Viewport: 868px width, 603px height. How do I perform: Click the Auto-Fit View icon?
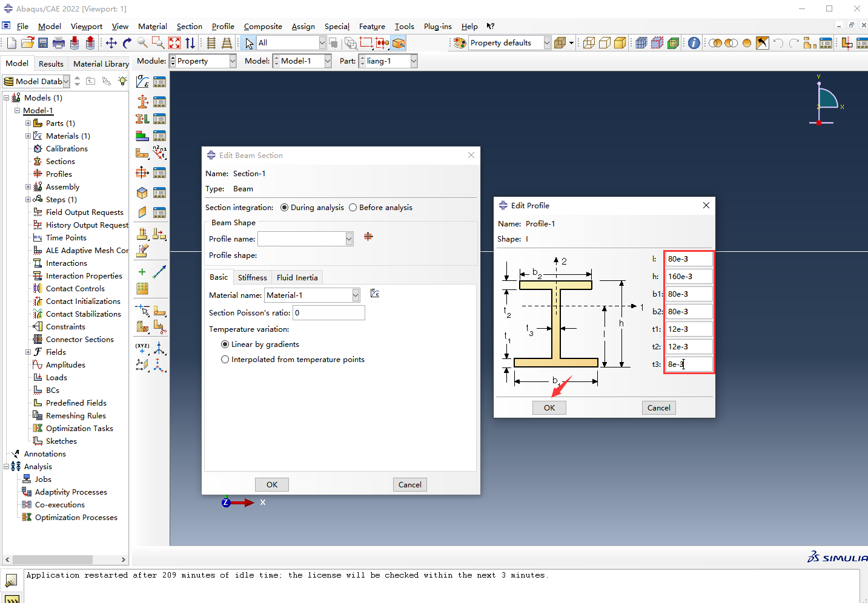[174, 43]
